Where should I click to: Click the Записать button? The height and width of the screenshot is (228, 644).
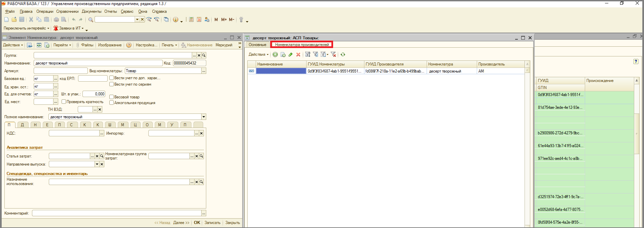pyautogui.click(x=212, y=223)
